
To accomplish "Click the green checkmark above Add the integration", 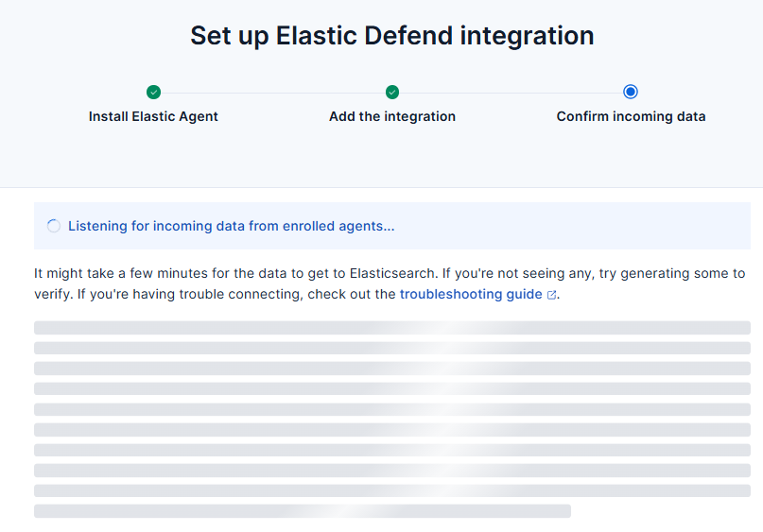I will pos(392,92).
